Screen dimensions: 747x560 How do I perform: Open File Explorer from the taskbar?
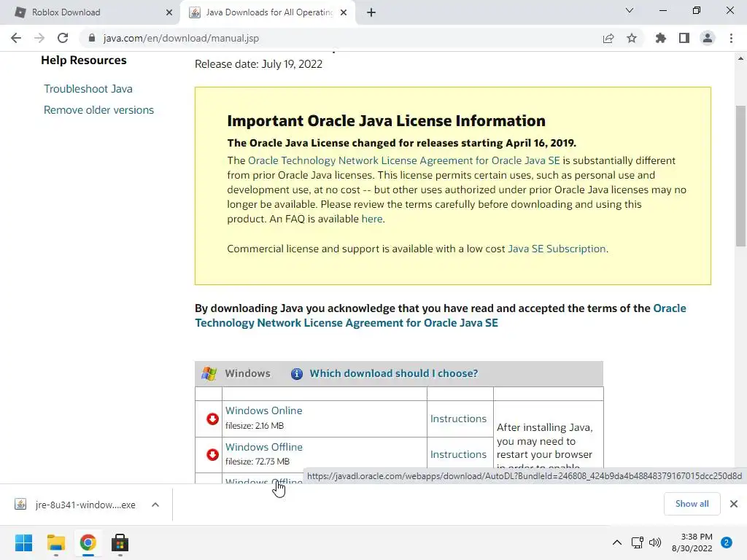coord(55,542)
